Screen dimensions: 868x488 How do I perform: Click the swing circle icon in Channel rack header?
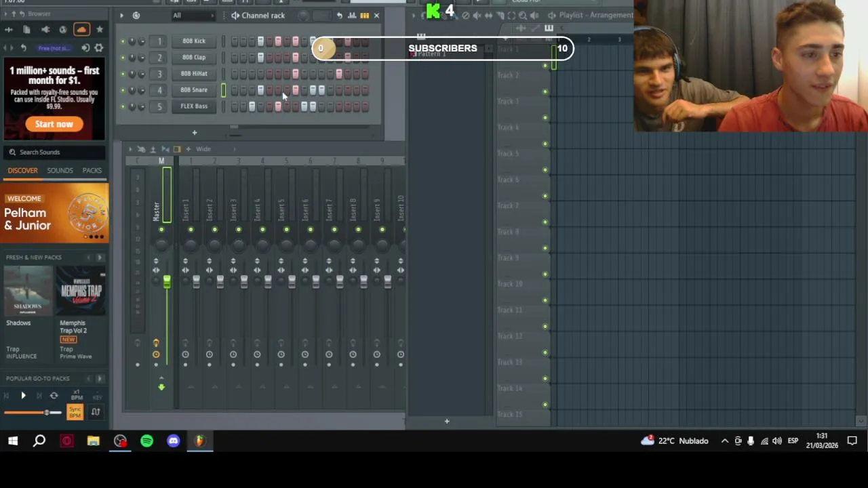303,16
